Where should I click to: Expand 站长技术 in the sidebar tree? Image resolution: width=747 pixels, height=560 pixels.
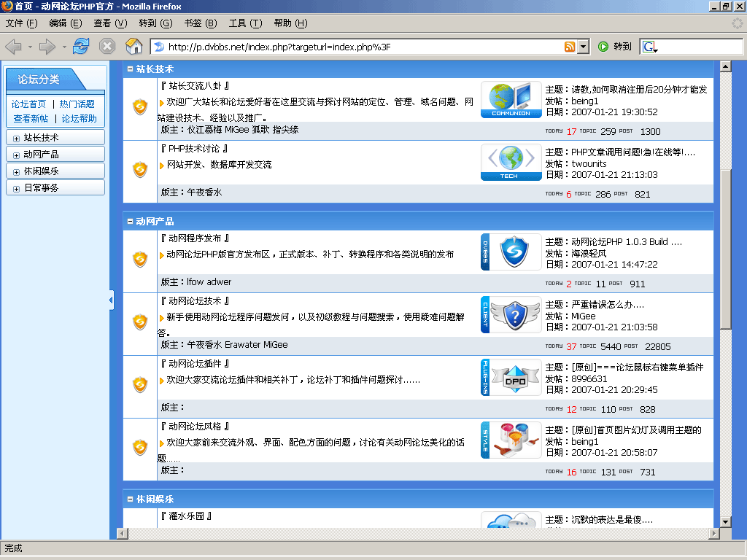point(16,139)
